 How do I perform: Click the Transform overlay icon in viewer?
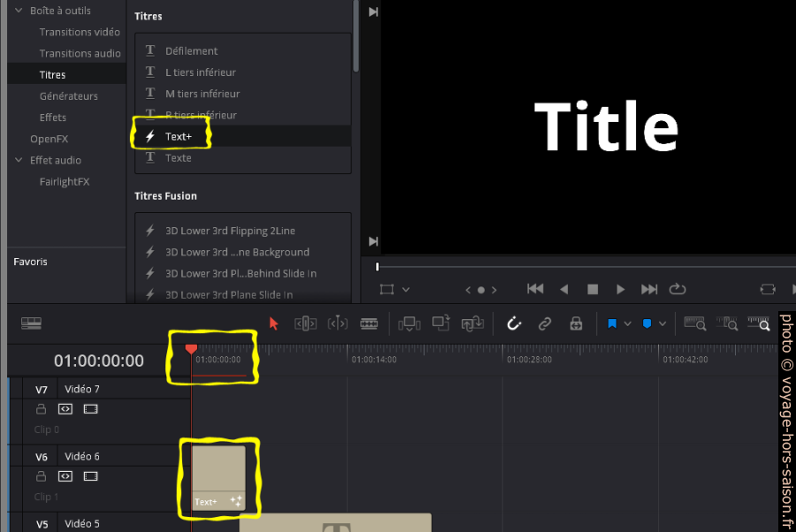(387, 290)
